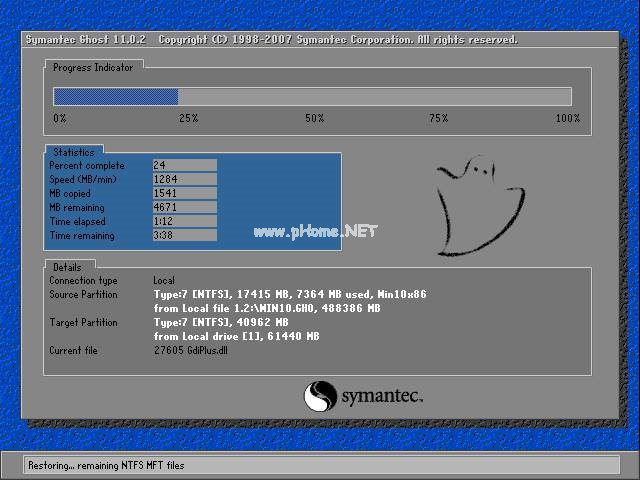Image resolution: width=640 pixels, height=480 pixels.
Task: Click the MB copied value 1541
Action: click(x=184, y=194)
